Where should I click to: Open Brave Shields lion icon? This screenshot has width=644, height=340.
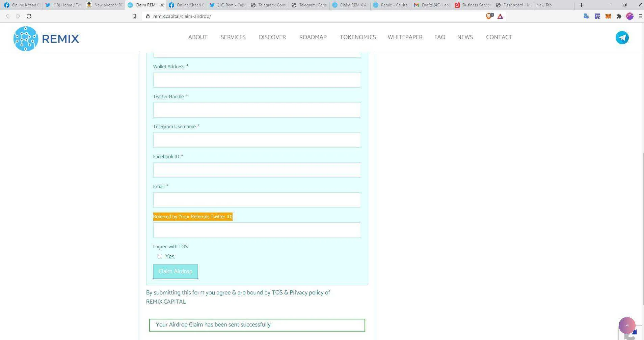click(489, 16)
